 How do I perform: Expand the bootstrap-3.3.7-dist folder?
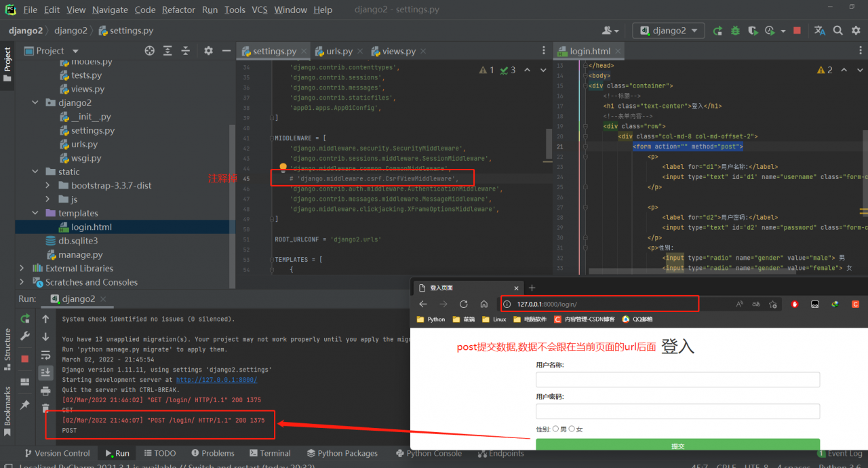click(x=47, y=185)
